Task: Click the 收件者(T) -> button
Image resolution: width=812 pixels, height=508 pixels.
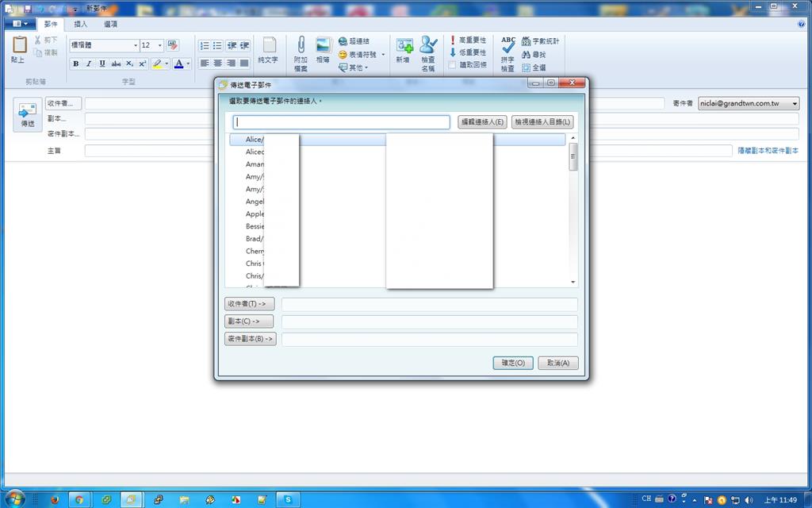Action: coord(249,304)
